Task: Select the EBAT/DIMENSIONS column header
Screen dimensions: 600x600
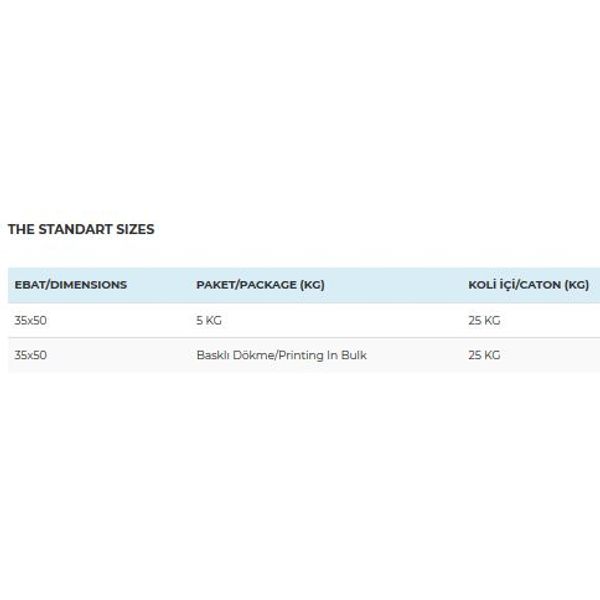Action: tap(71, 285)
